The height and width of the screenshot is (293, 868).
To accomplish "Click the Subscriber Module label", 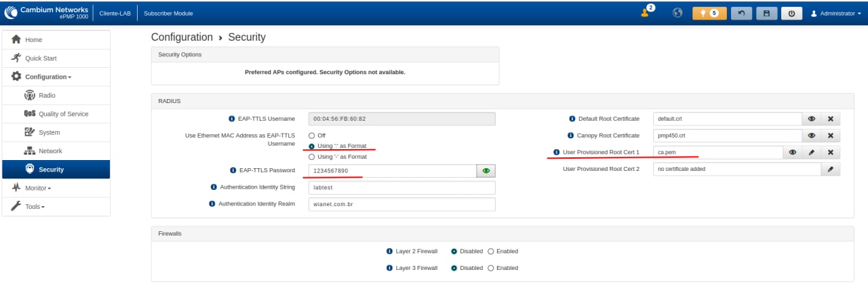I will click(x=168, y=14).
